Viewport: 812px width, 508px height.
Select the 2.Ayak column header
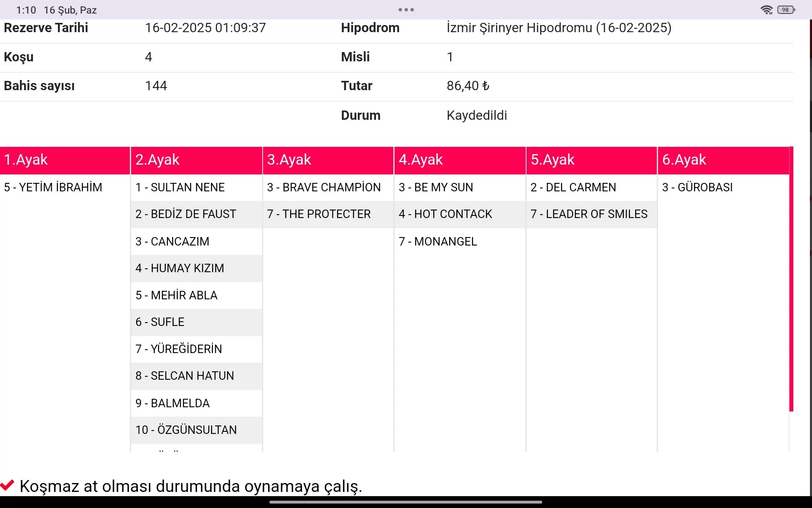point(196,160)
